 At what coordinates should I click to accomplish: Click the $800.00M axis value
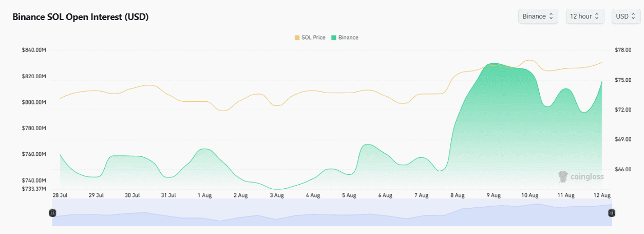coord(34,102)
